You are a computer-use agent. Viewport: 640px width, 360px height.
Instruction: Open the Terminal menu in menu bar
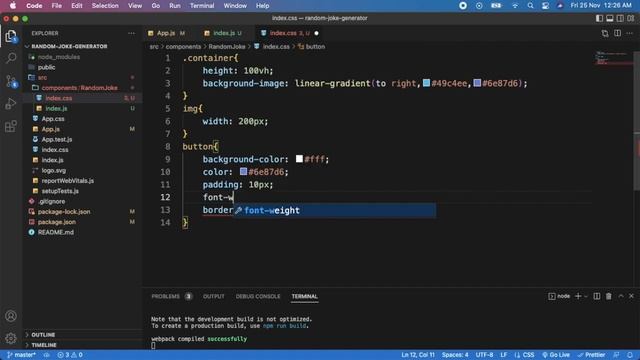point(202,6)
